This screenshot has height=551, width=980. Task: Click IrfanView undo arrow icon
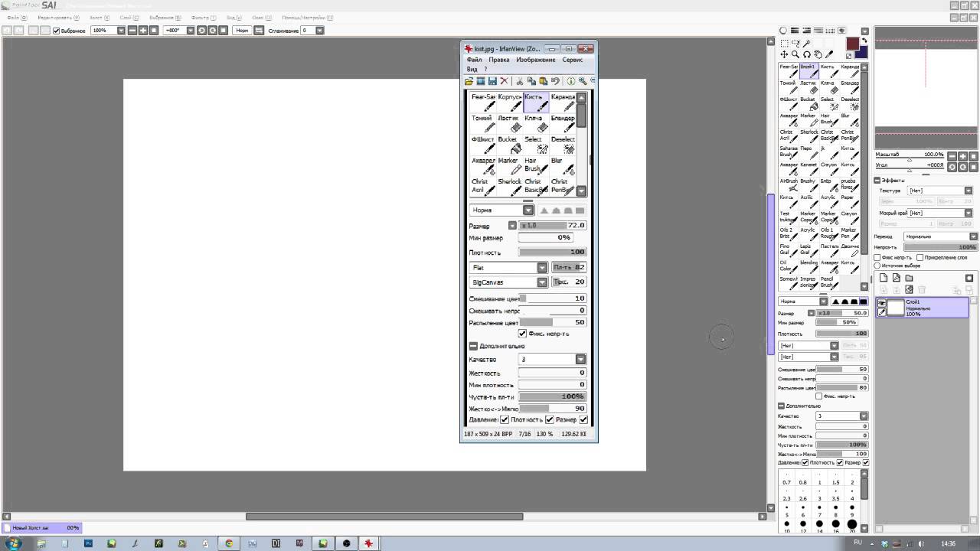click(x=555, y=81)
